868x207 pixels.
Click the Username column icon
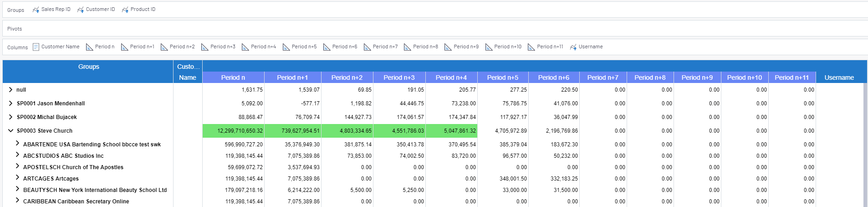573,47
